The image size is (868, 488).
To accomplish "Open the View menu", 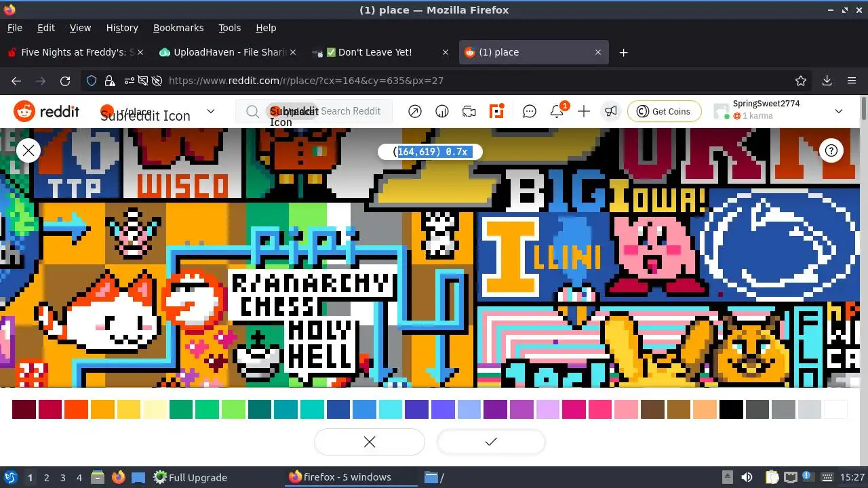I will pyautogui.click(x=80, y=28).
